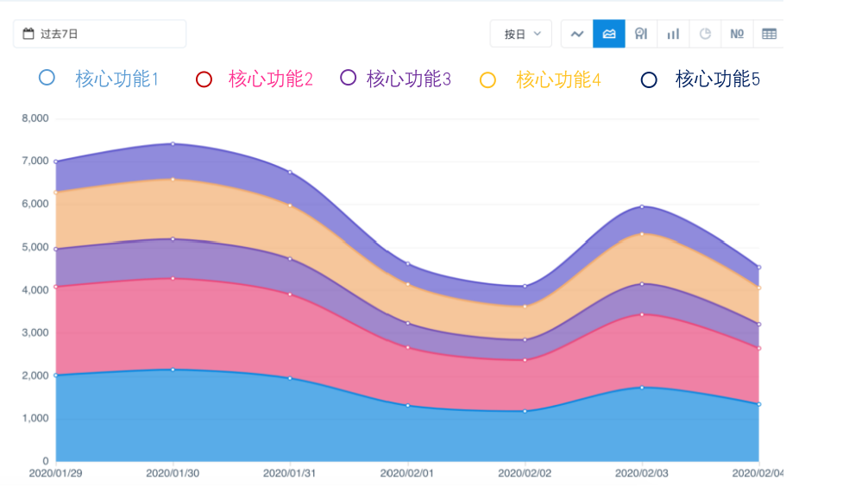Image resolution: width=868 pixels, height=487 pixels.
Task: Toggle the 核心功能5 legend circle
Action: click(x=649, y=80)
